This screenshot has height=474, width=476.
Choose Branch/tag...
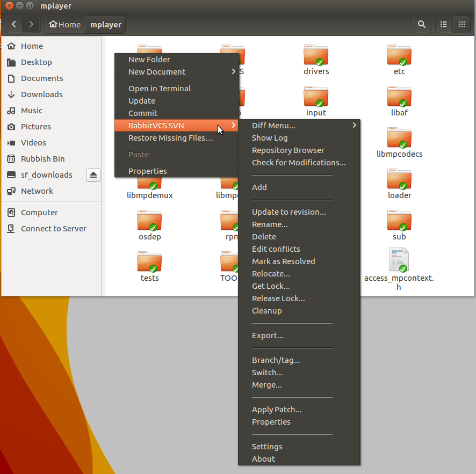coord(299,360)
